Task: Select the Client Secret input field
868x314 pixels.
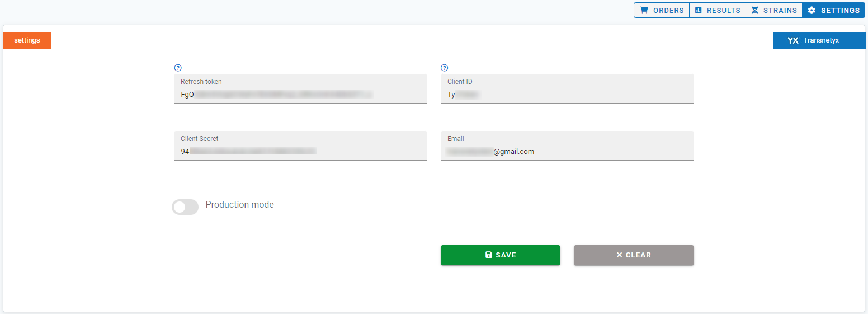Action: [300, 146]
